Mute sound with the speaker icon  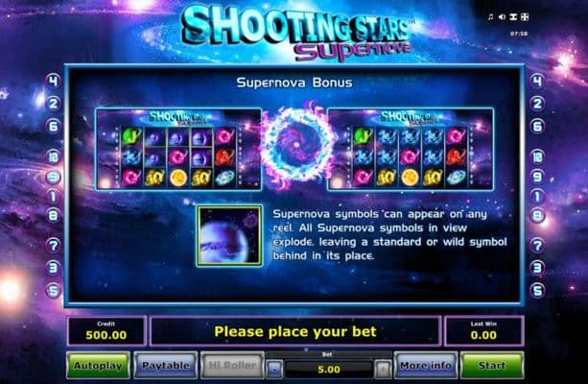(502, 17)
